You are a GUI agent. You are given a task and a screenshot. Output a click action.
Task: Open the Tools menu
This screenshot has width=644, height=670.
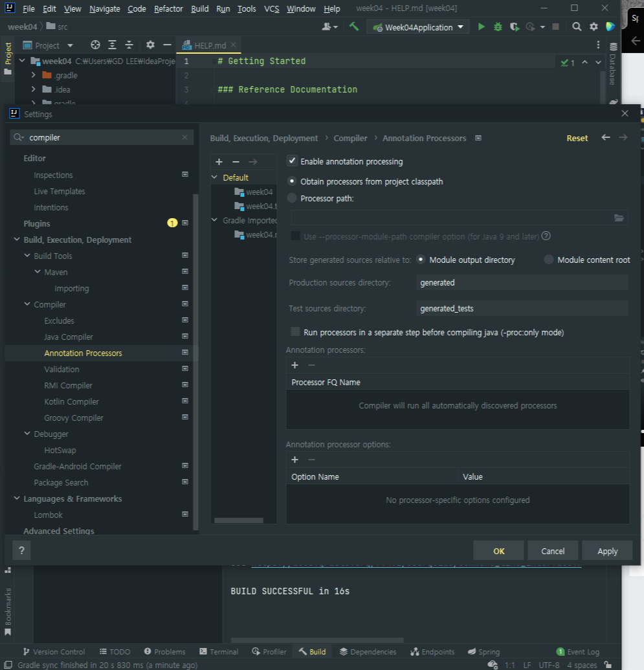point(247,8)
